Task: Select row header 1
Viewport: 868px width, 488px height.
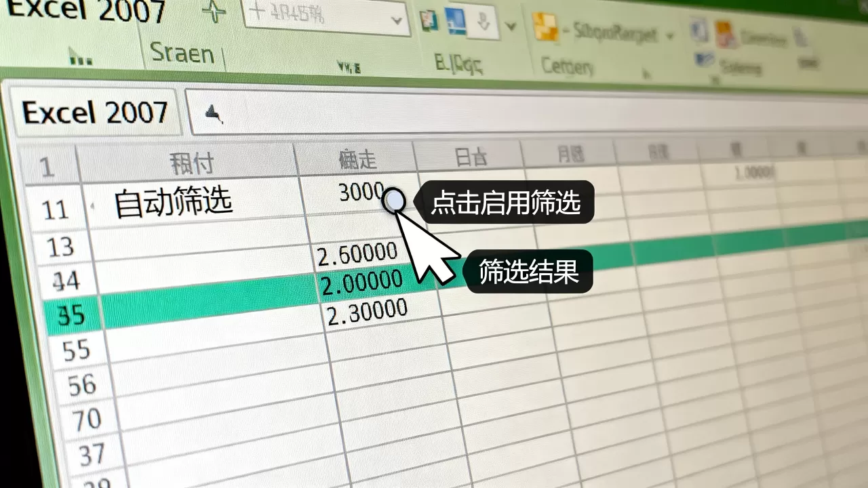Action: [49, 167]
